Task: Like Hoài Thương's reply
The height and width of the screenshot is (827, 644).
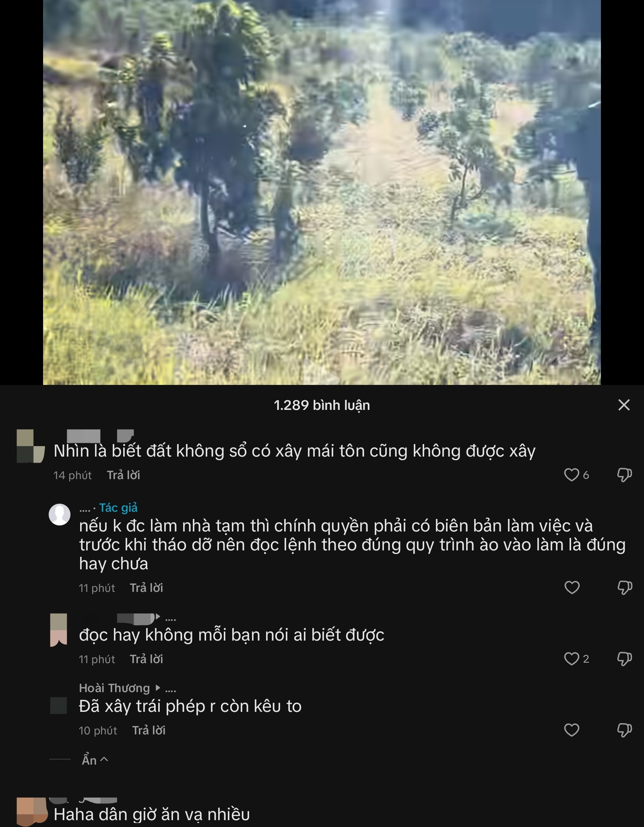Action: click(x=572, y=730)
